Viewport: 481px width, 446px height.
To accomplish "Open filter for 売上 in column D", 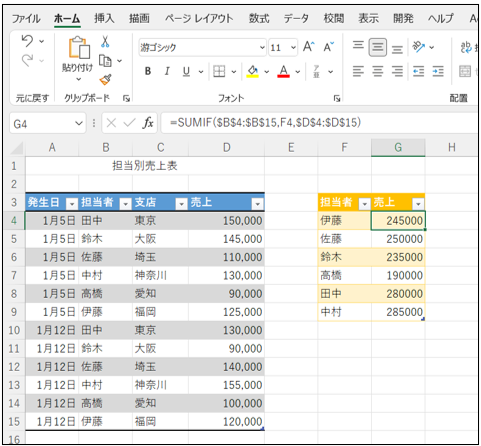I will [x=258, y=203].
